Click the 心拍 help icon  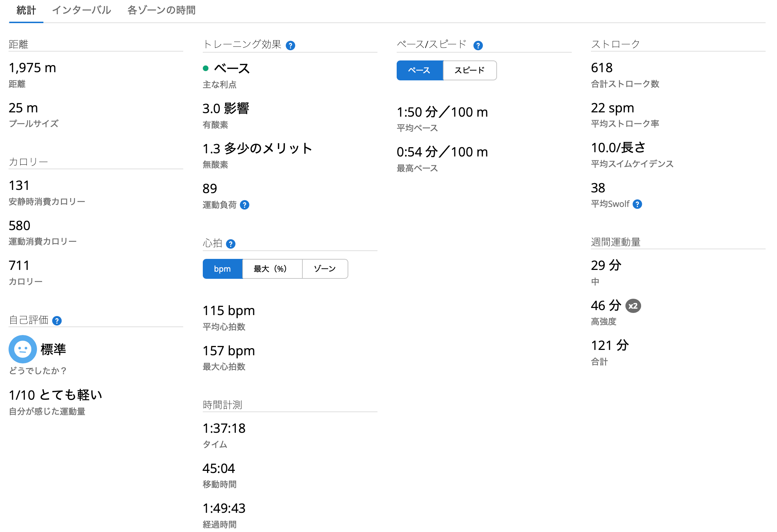coord(231,244)
